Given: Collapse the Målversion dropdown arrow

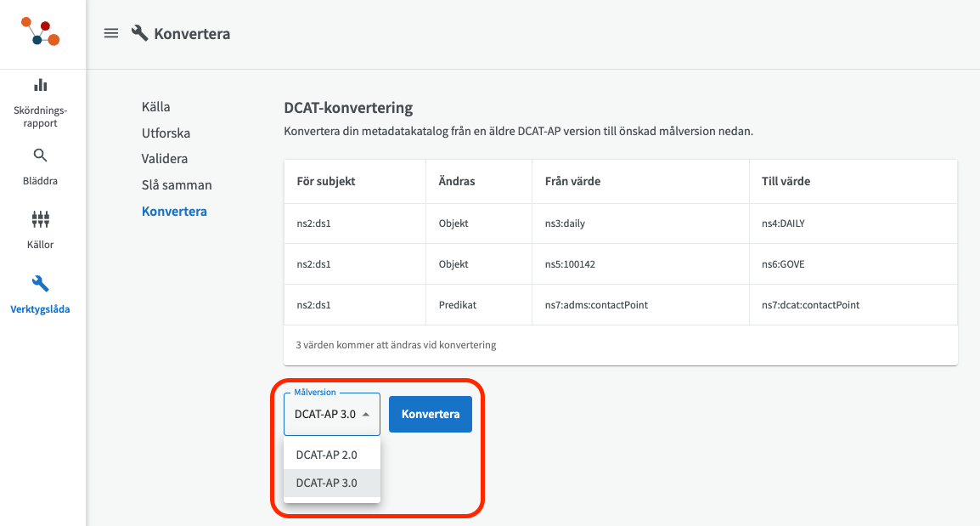Looking at the screenshot, I should 366,415.
